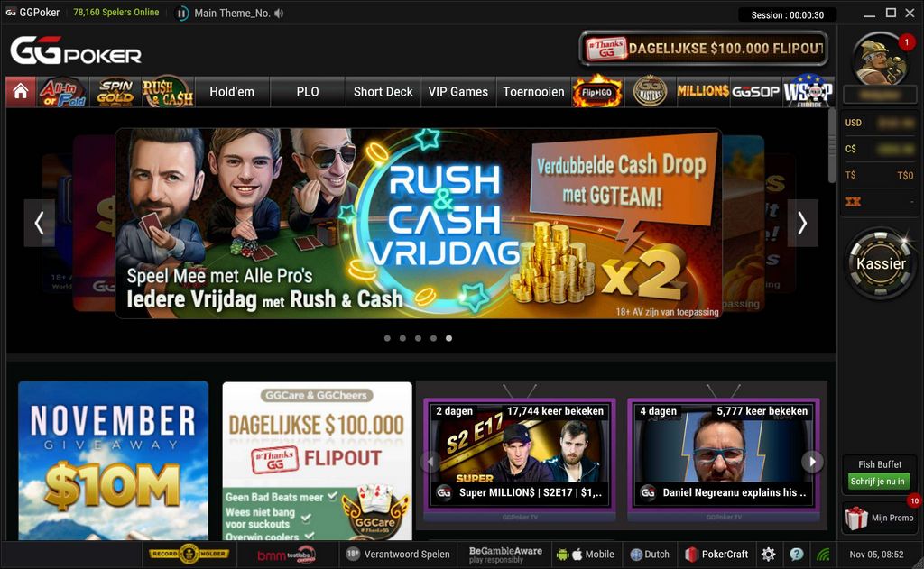Viewport: 924px width, 569px height.
Task: Open the MILLION$ tournaments icon
Action: pyautogui.click(x=706, y=91)
